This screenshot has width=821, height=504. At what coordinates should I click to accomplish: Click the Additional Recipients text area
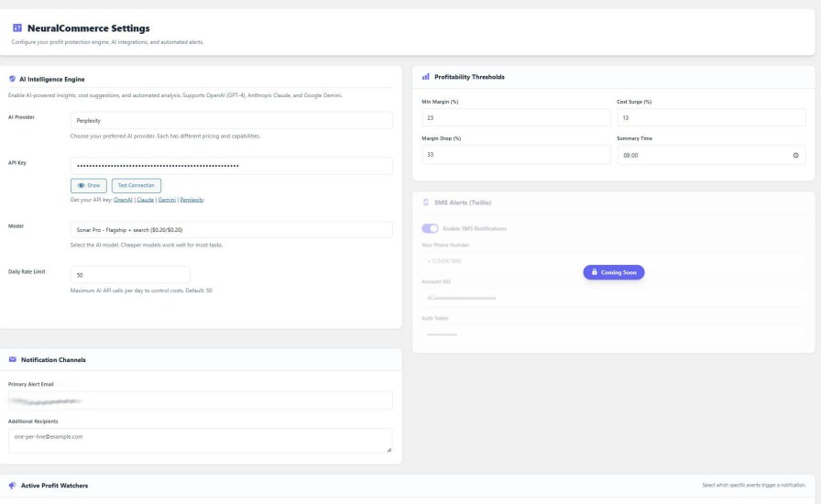(x=200, y=440)
